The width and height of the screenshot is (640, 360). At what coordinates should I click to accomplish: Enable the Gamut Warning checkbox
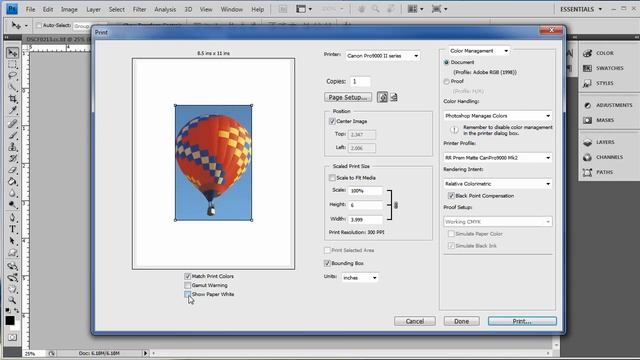tap(187, 285)
